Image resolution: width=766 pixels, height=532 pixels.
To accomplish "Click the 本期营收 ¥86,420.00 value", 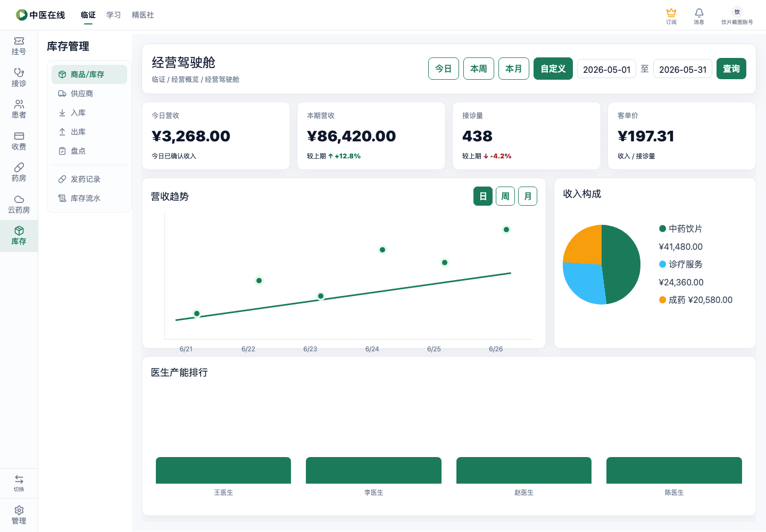I will pos(352,136).
